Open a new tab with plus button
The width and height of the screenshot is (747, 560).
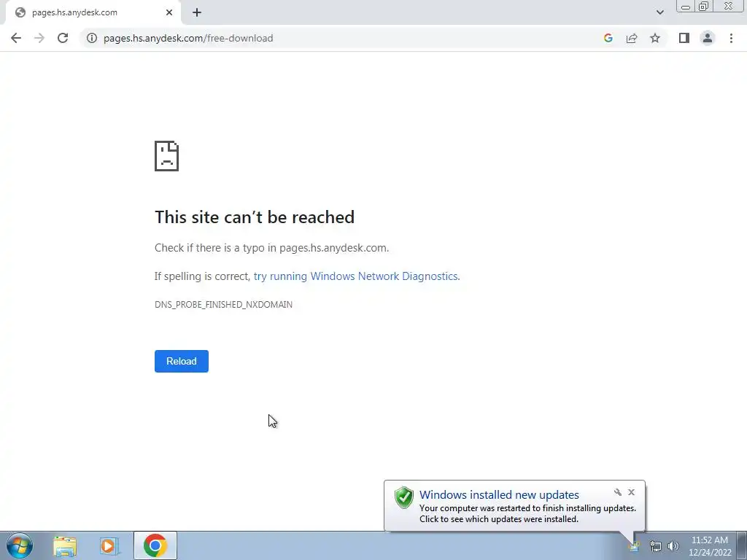(x=197, y=12)
